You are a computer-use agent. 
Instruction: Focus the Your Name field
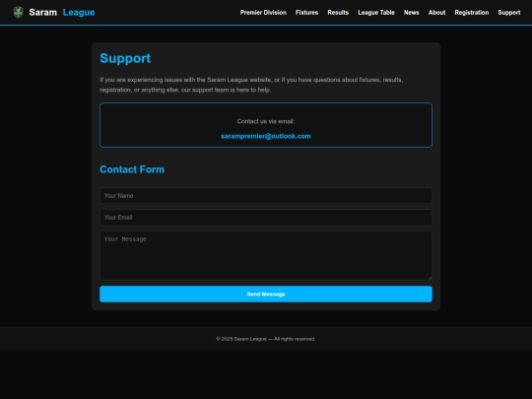266,195
